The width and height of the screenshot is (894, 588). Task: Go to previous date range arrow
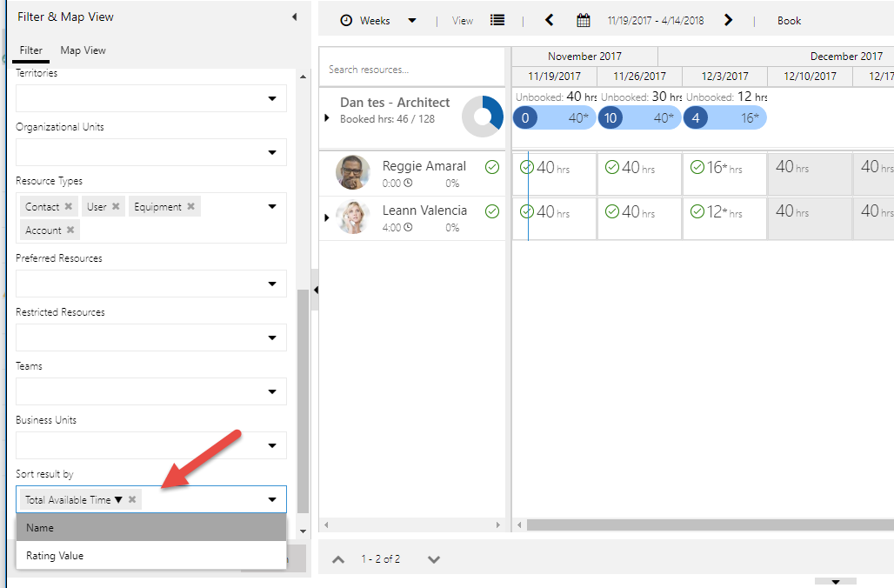tap(549, 20)
